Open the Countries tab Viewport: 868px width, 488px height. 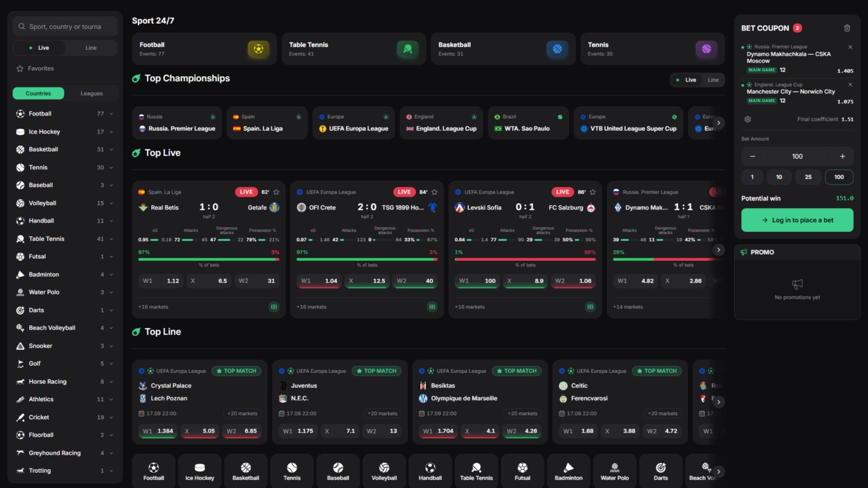38,93
